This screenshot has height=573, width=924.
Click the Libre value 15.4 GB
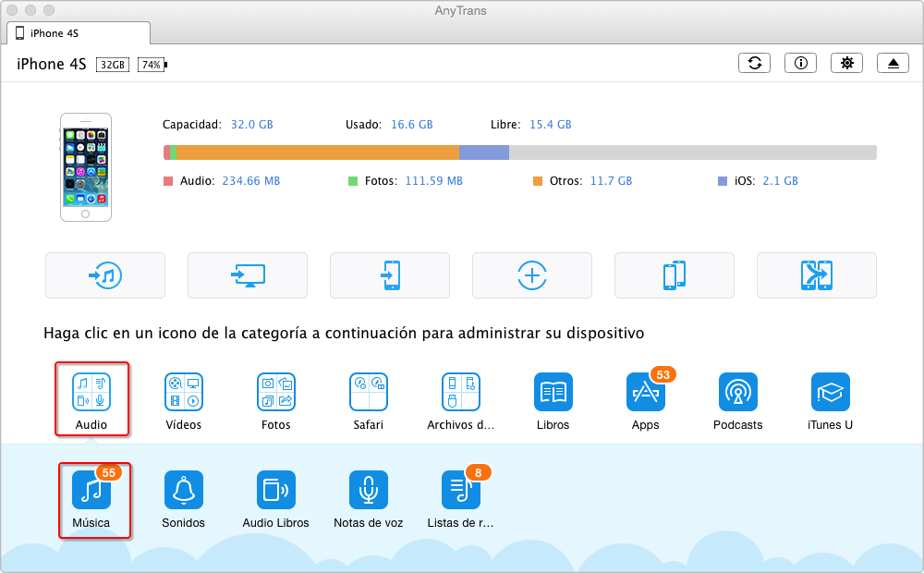[x=551, y=125]
